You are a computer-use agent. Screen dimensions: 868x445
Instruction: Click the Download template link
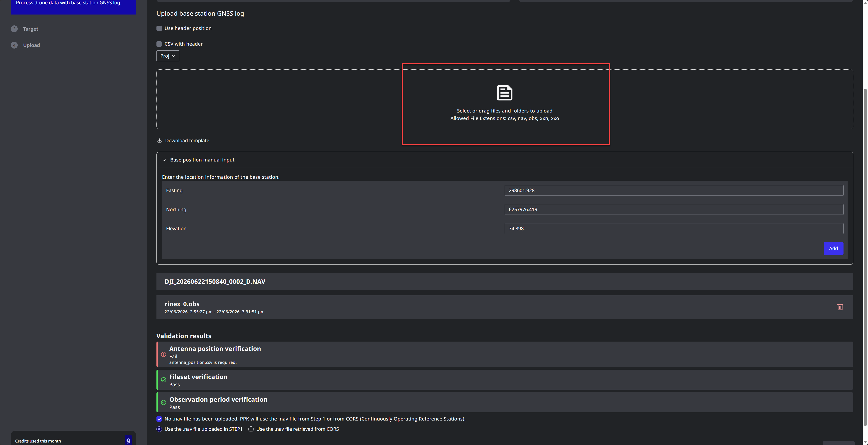click(x=187, y=141)
